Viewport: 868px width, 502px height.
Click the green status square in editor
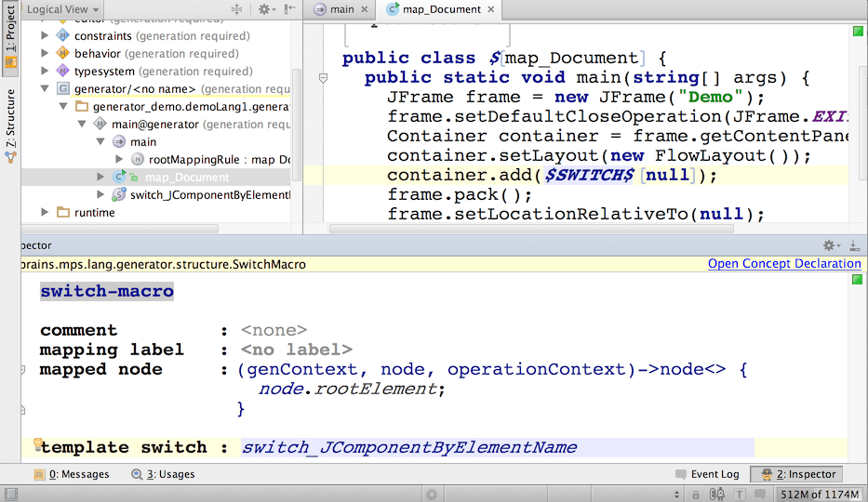[x=858, y=32]
